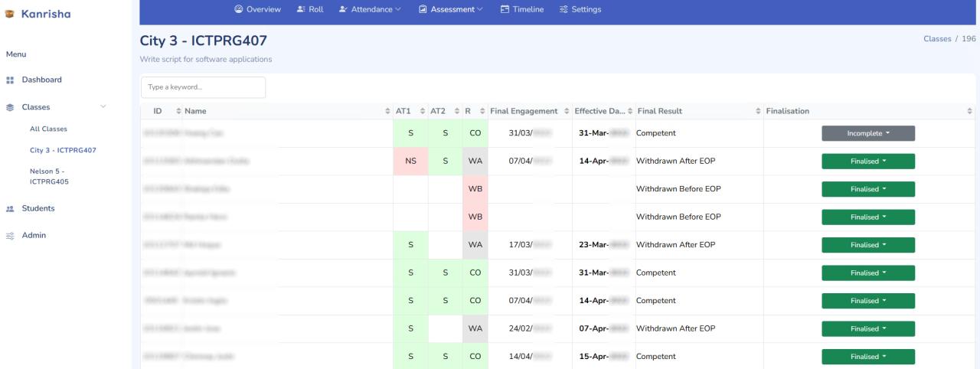Click Competent result in 15-Apr row
Viewport: 980px width, 369px height.
[656, 357]
